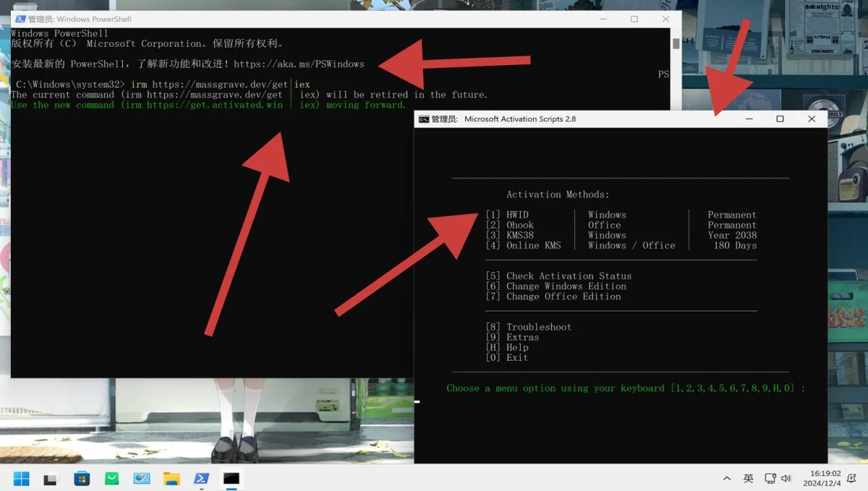Viewport: 868px width, 491px height.
Task: Open the PowerShell window title bar icon menu
Action: click(x=20, y=20)
